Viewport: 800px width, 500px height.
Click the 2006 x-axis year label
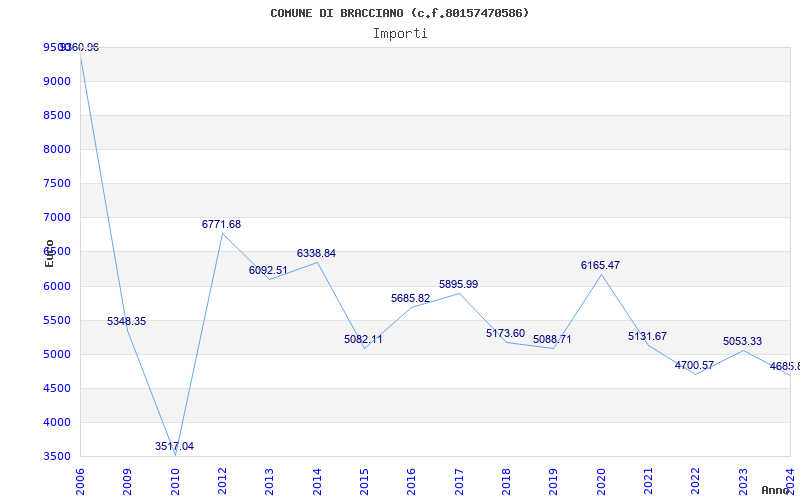click(80, 482)
